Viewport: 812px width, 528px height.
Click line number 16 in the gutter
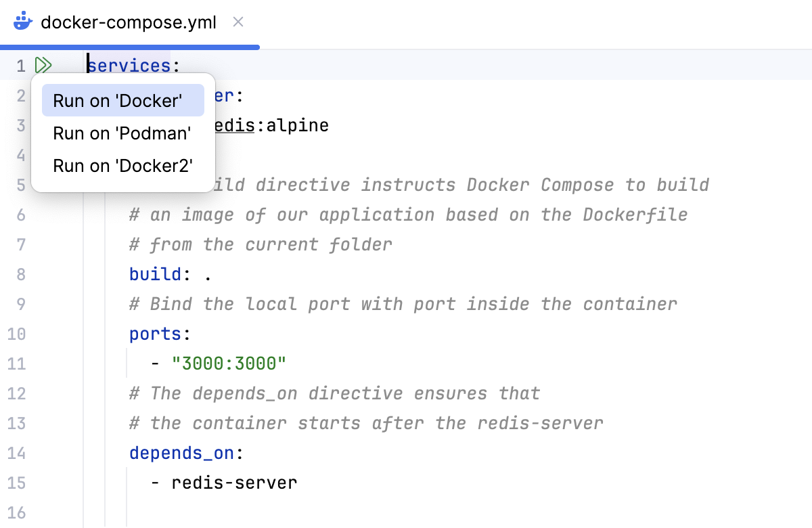[16, 512]
